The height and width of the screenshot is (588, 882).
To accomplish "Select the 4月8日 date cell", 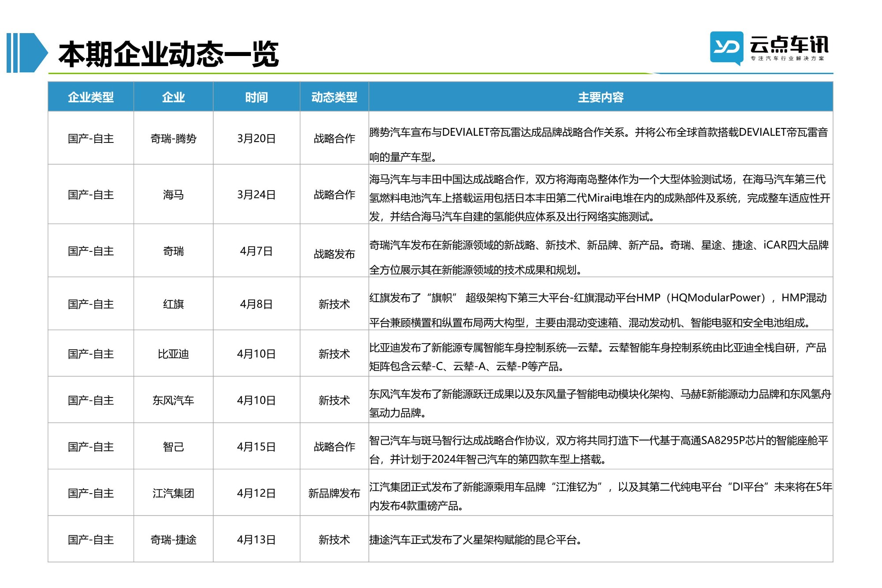I will point(257,304).
